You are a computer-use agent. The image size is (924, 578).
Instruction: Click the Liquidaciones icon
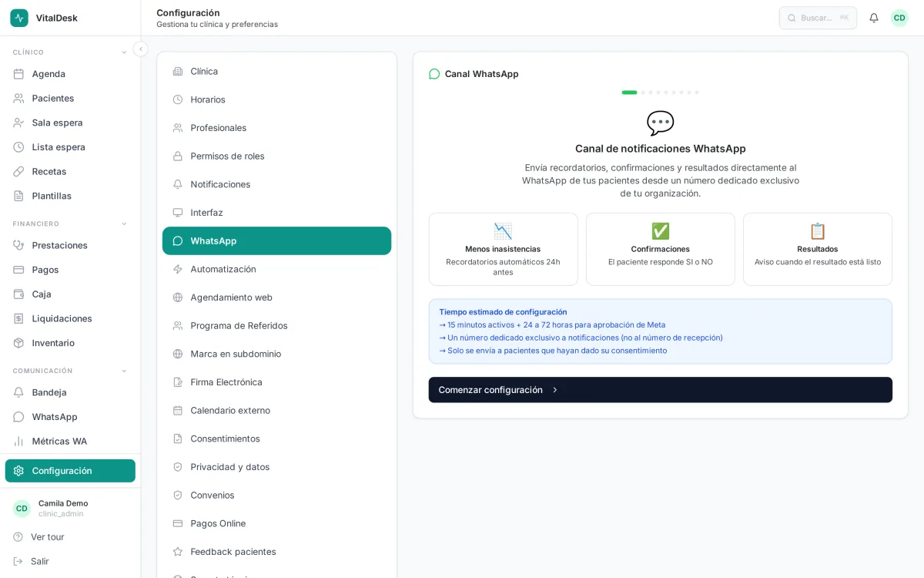pos(18,318)
